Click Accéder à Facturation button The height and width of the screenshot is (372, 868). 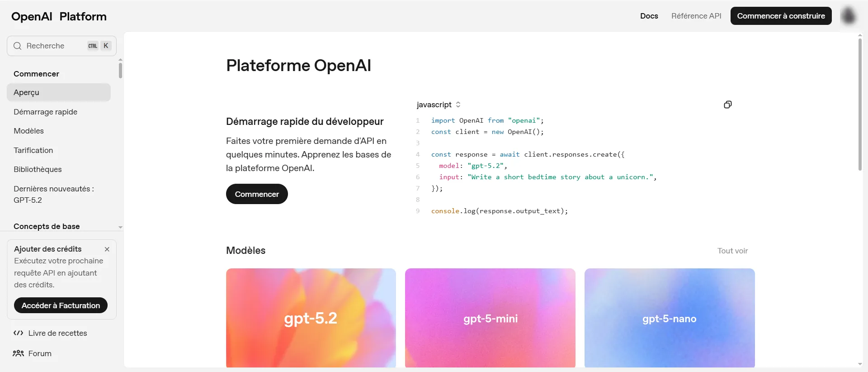point(61,305)
